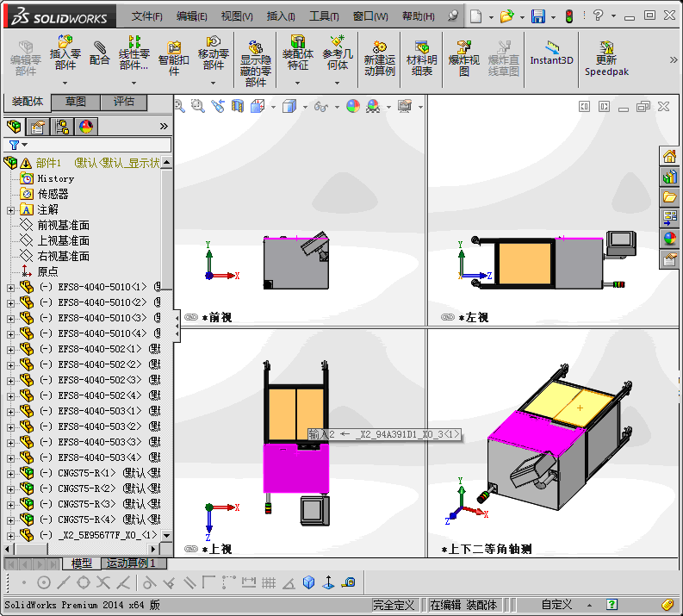
Task: Expand manager tabs overflow chevron
Action: click(x=164, y=127)
